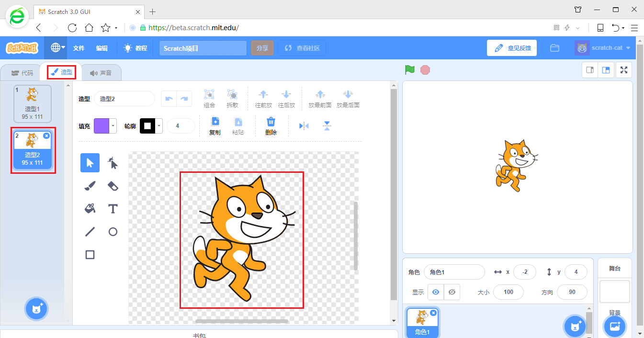Open the browser back-history dropdown arrow
This screenshot has height=338, width=644.
623,28
